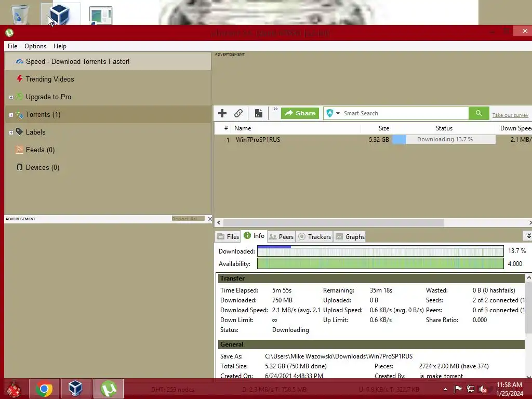Switch to the Files tab

[x=228, y=236]
